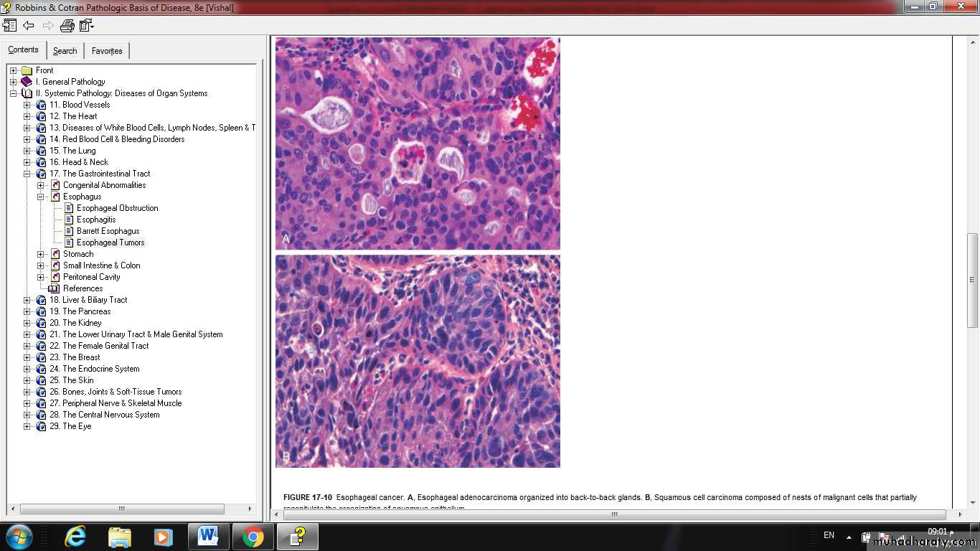Launch Windows Media Player from taskbar
The height and width of the screenshot is (551, 980).
coord(164,536)
